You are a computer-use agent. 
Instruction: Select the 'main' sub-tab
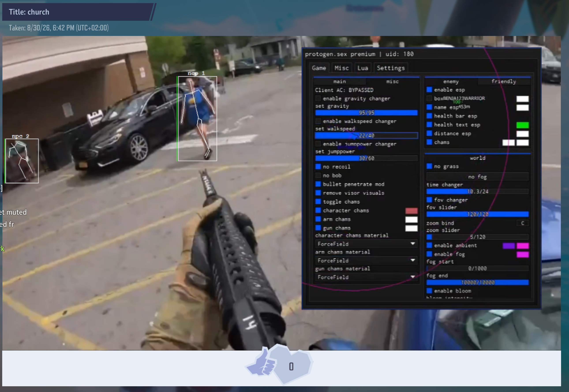click(x=340, y=82)
